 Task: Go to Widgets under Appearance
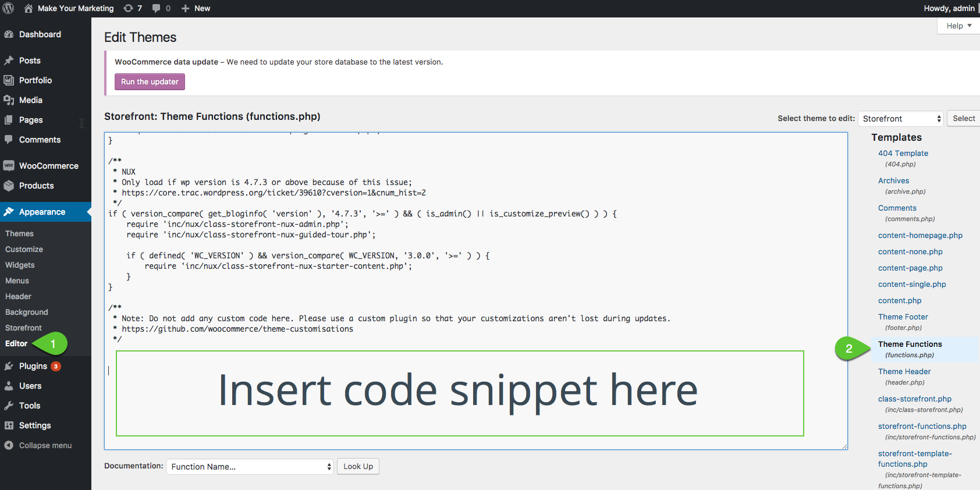coord(20,265)
